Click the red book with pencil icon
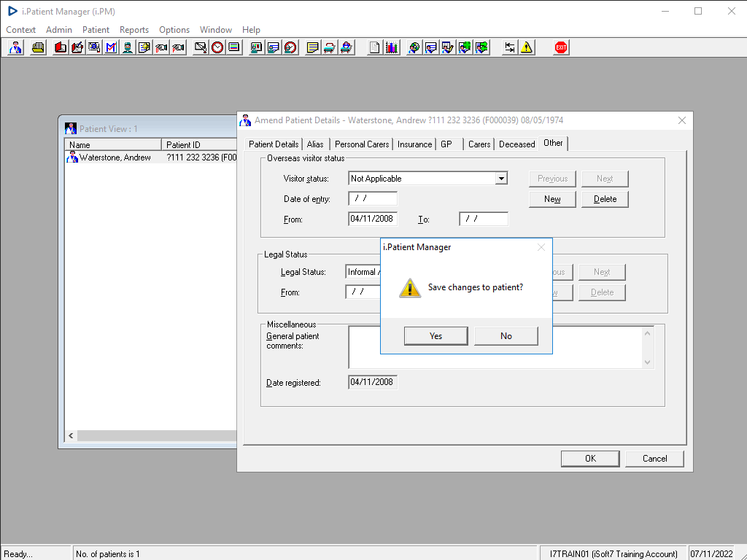This screenshot has width=747, height=560. pos(77,47)
